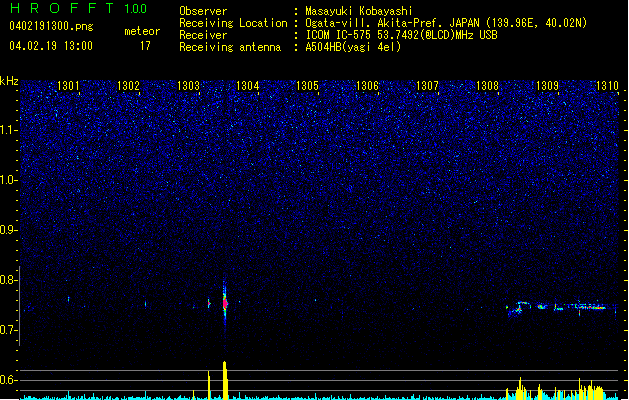The height and width of the screenshot is (400, 629).
Task: Click the 1.1 kHz frequency label
Action: click(x=8, y=130)
